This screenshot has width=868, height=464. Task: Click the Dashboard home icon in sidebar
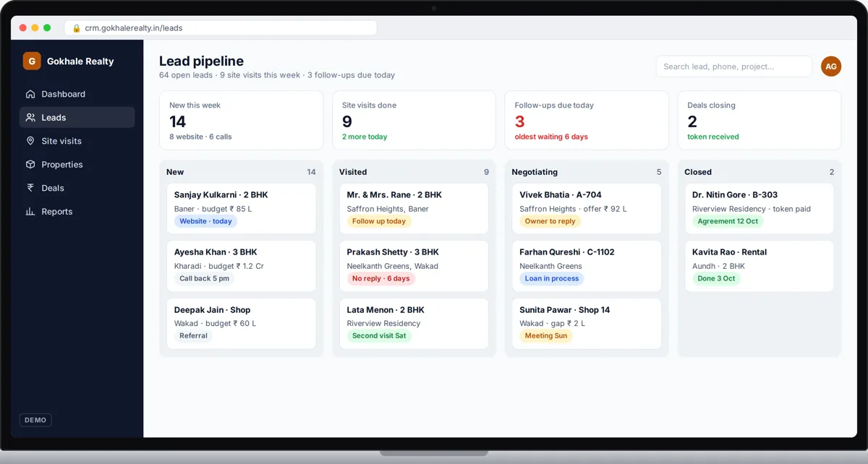pyautogui.click(x=30, y=94)
